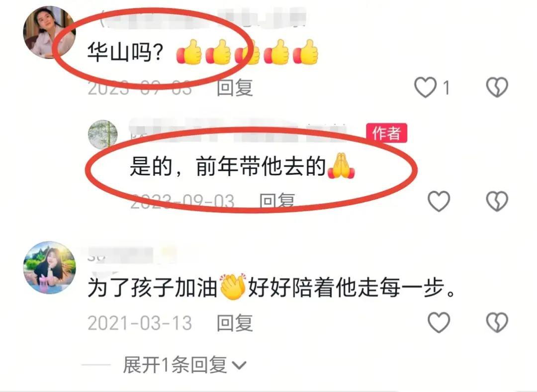Click the like count 1 on first comment
This screenshot has width=537, height=392.
(x=446, y=88)
